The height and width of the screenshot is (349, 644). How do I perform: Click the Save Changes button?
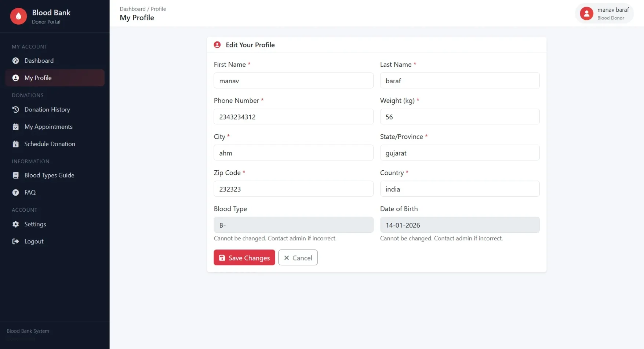[x=244, y=258]
